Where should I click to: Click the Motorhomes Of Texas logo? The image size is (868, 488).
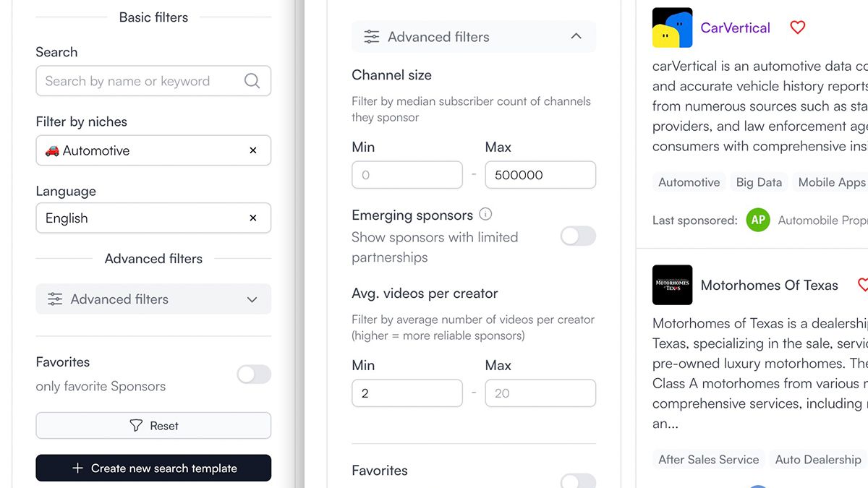(672, 285)
